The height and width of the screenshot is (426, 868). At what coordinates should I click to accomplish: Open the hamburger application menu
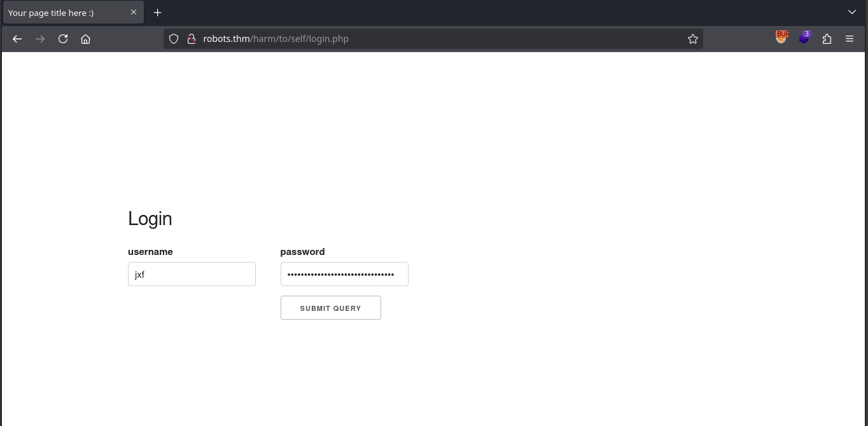pyautogui.click(x=850, y=39)
